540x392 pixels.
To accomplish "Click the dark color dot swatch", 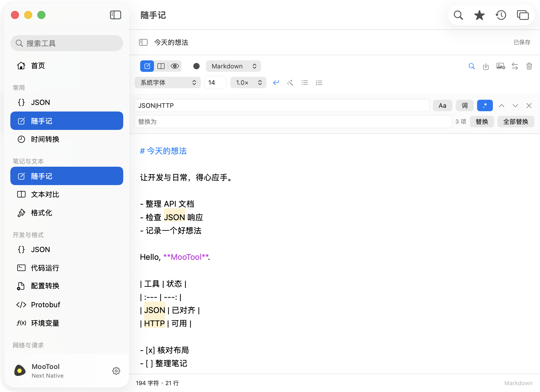I will 196,66.
